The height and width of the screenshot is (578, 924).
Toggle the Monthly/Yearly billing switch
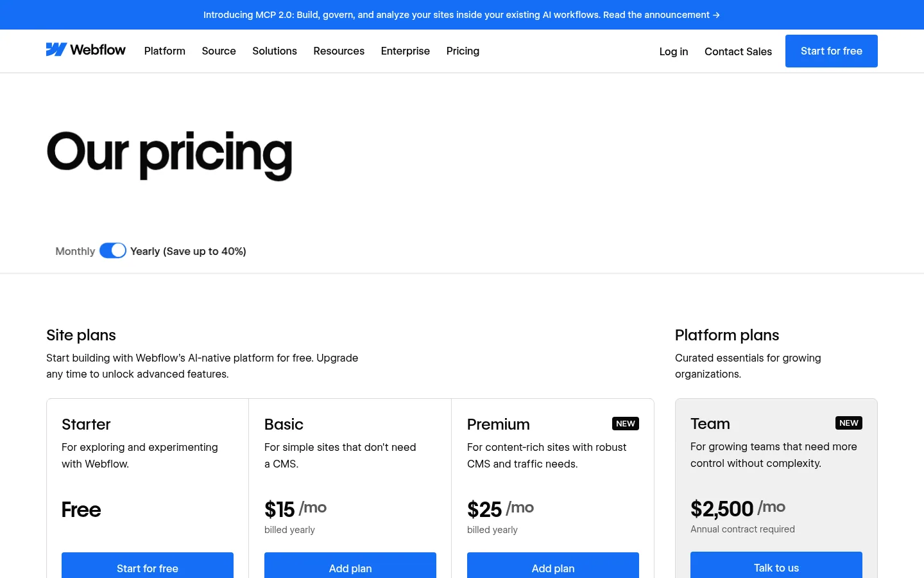click(x=113, y=250)
